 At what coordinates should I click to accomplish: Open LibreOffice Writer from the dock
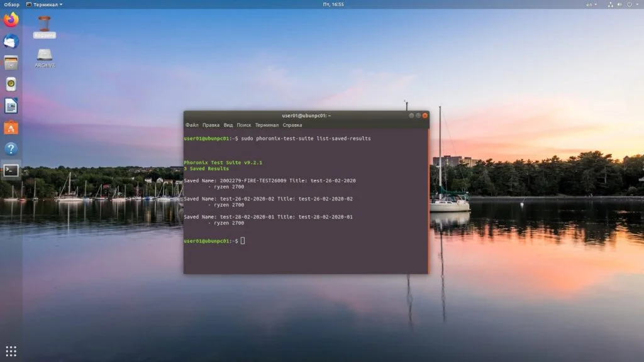pyautogui.click(x=11, y=106)
